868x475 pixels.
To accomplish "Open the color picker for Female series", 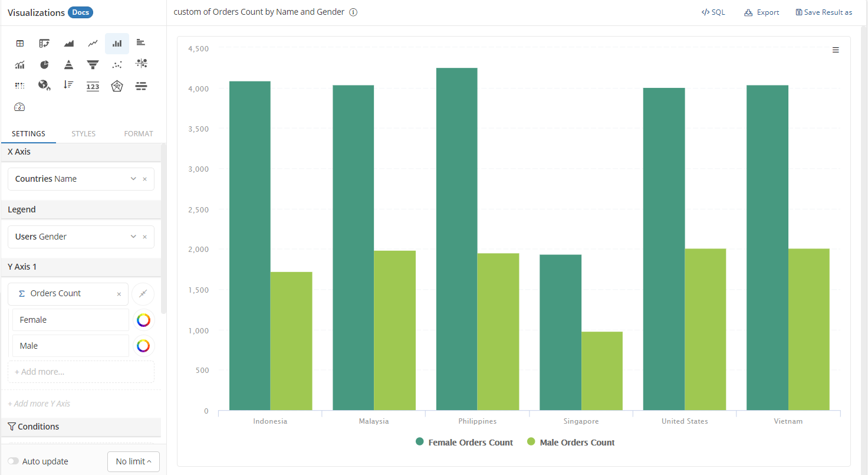I will (x=143, y=320).
